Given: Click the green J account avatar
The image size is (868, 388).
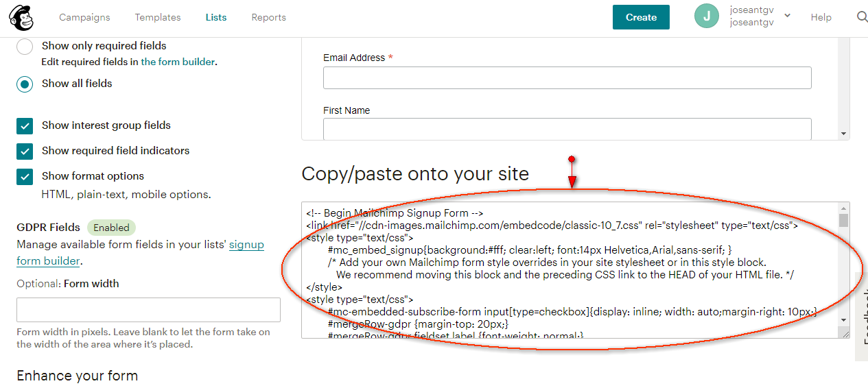Looking at the screenshot, I should click(x=706, y=16).
